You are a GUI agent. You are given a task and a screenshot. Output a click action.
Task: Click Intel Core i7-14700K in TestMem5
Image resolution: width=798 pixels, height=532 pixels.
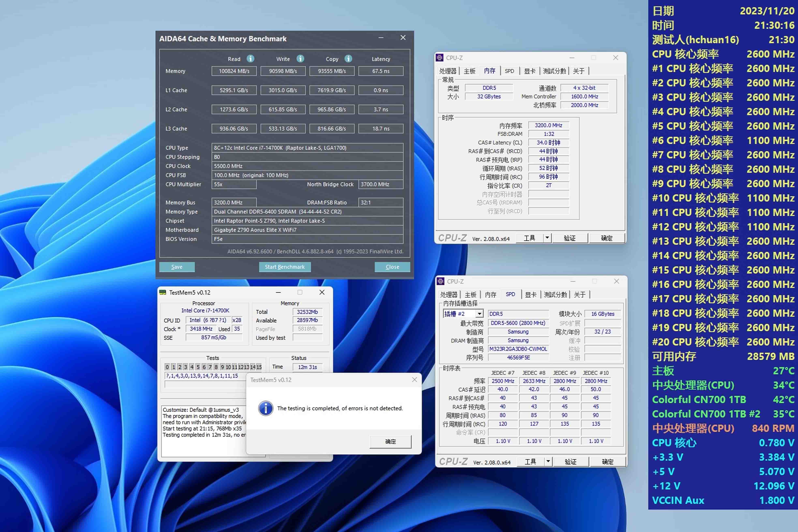pyautogui.click(x=205, y=310)
